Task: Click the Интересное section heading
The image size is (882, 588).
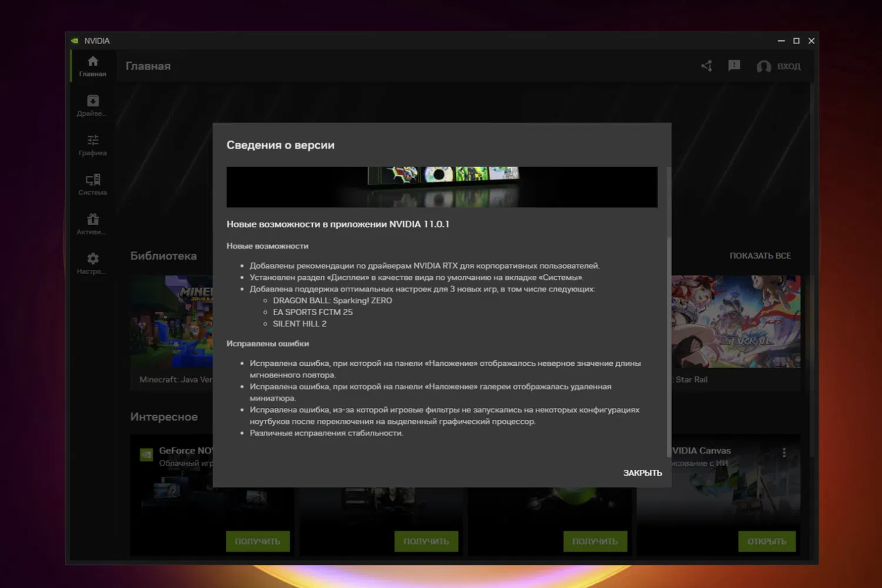Action: (164, 417)
